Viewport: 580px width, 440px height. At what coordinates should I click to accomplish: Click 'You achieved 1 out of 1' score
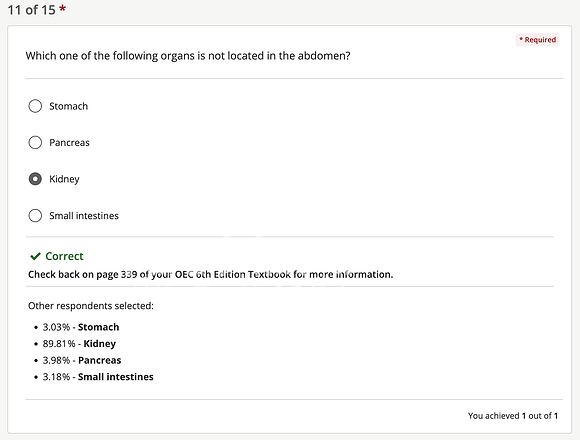tap(513, 416)
